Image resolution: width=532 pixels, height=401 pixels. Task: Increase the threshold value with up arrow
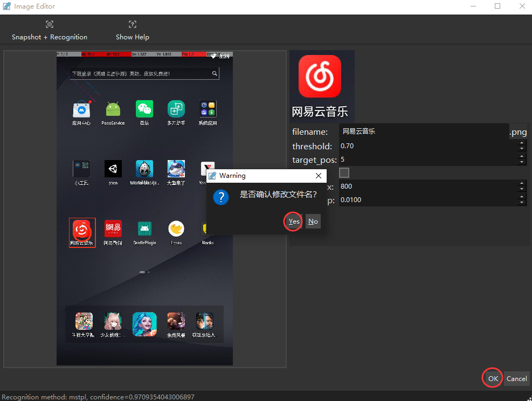pyautogui.click(x=522, y=143)
